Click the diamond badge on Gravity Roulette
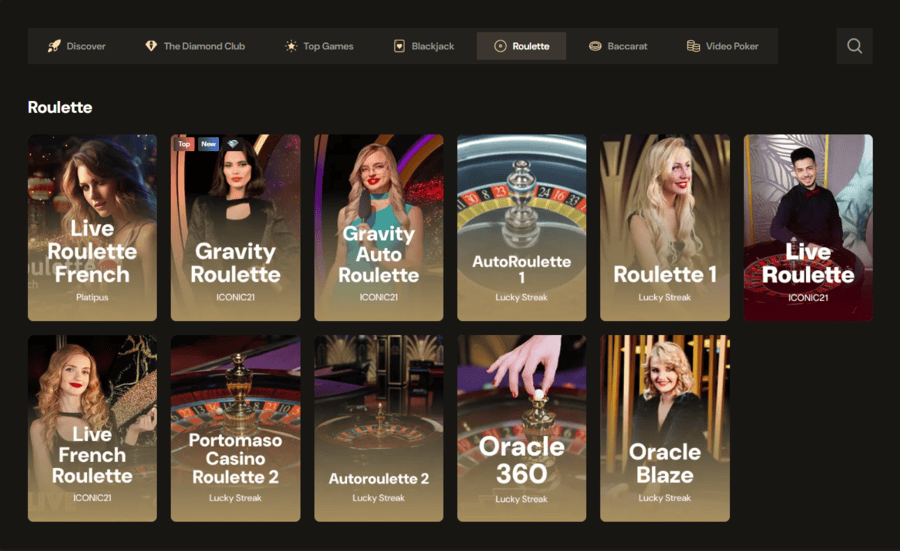Image resolution: width=900 pixels, height=551 pixels. click(x=232, y=144)
